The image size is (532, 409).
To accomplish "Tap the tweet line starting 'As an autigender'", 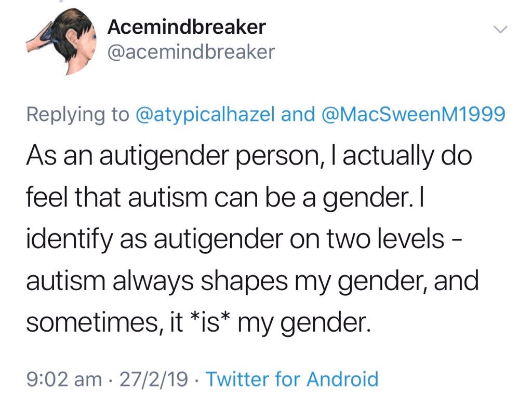I will pos(249,157).
